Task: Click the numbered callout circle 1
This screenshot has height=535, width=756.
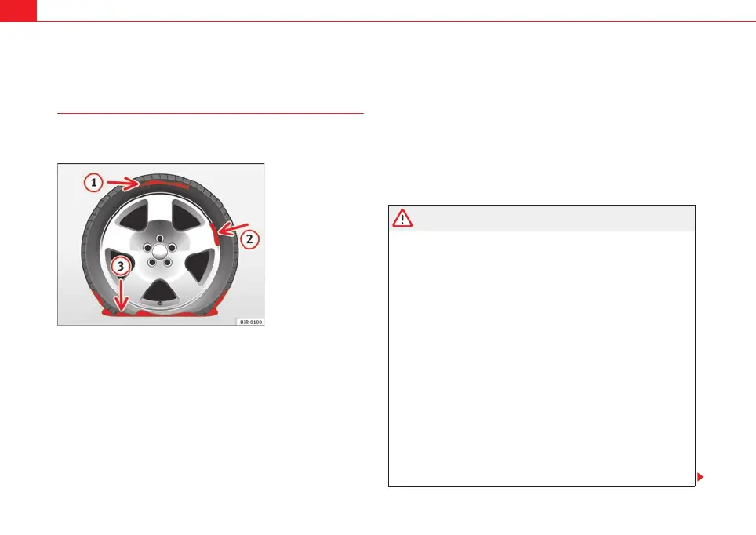Action: [93, 182]
